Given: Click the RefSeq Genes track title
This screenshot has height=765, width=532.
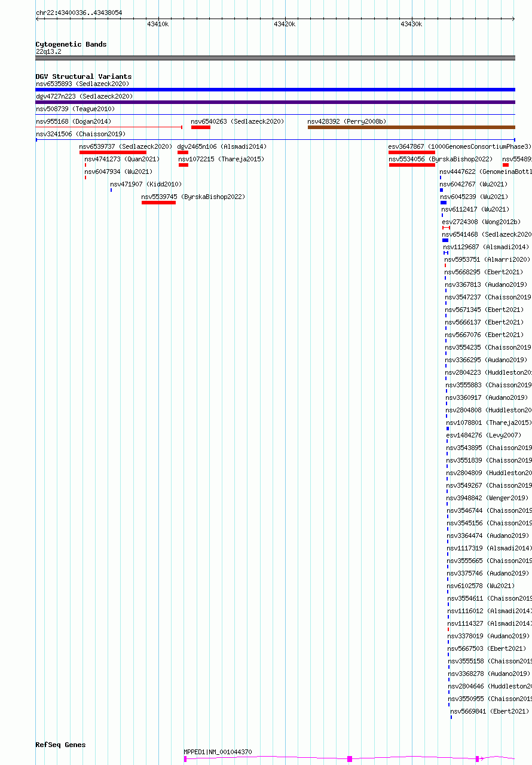Looking at the screenshot, I should (60, 745).
